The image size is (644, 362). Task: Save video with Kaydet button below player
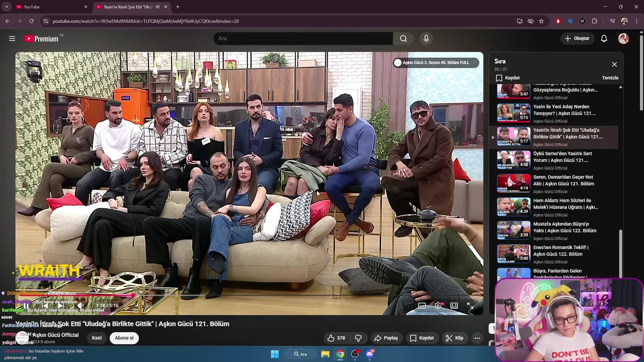pyautogui.click(x=422, y=338)
